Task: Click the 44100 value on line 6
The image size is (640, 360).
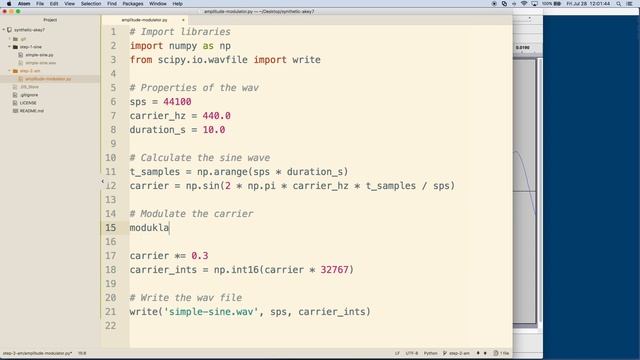Action: click(x=177, y=102)
